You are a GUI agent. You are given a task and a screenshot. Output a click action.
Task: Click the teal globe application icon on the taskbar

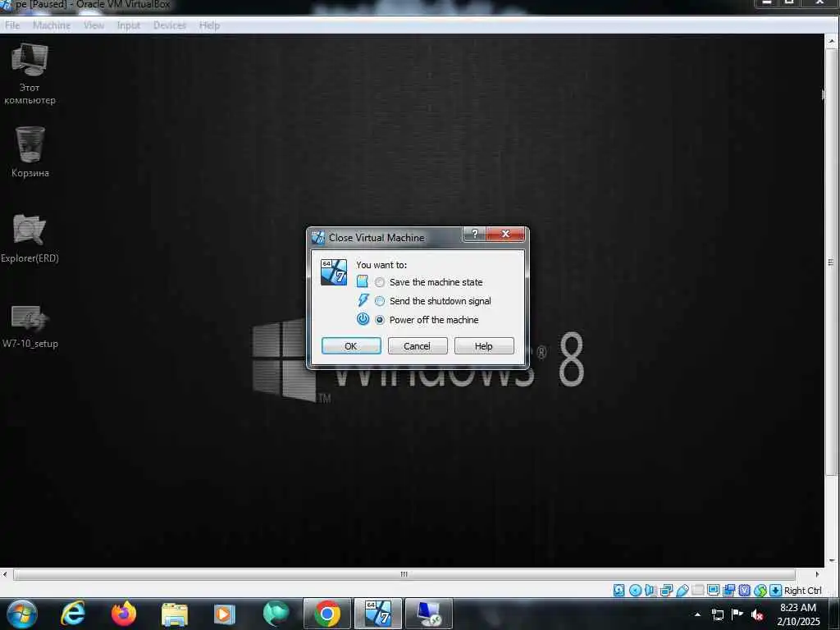click(276, 614)
